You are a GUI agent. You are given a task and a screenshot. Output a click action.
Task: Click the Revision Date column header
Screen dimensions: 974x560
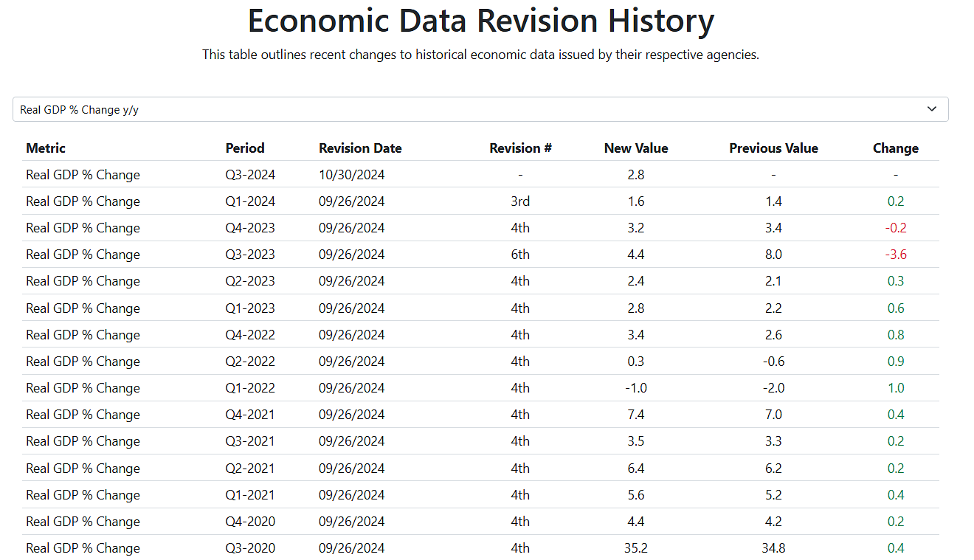coord(360,148)
